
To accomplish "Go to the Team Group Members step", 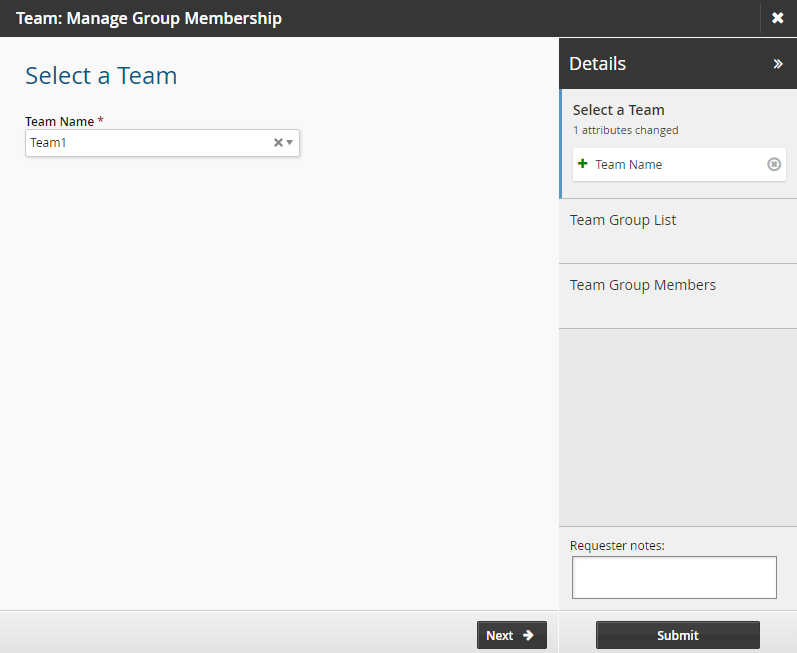I will [643, 285].
